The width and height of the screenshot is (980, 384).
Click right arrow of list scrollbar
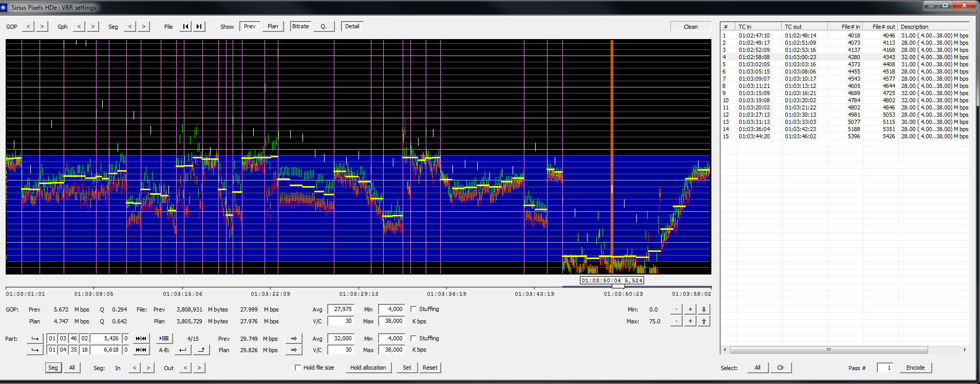pos(965,350)
